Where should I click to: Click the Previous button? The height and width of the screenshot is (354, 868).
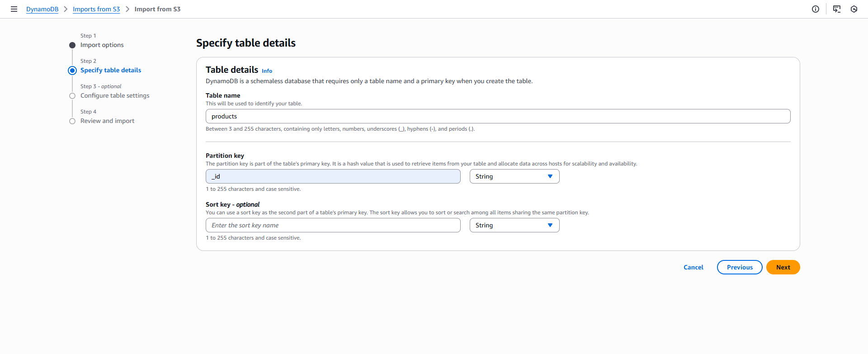(740, 267)
